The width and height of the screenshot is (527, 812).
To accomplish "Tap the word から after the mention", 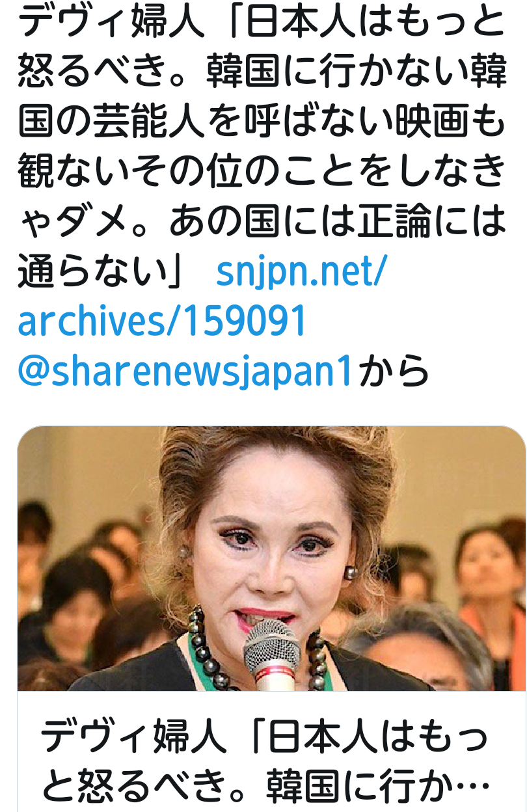I will click(395, 371).
